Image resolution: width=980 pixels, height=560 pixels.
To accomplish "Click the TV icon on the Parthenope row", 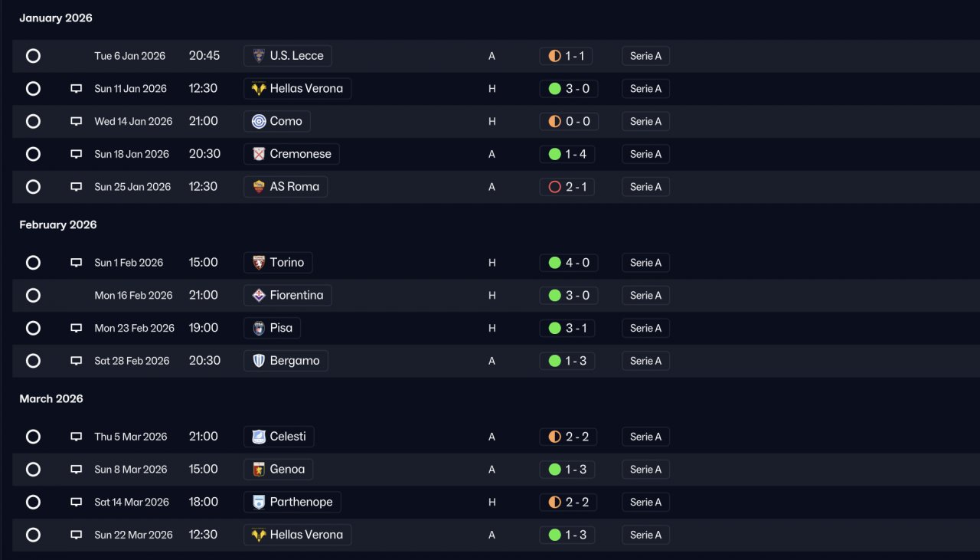I will coord(76,503).
